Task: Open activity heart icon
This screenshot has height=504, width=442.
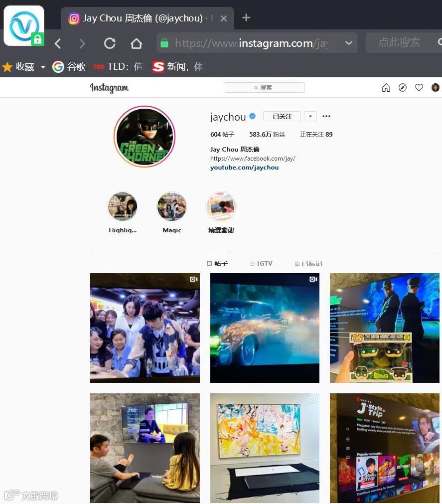Action: point(419,87)
